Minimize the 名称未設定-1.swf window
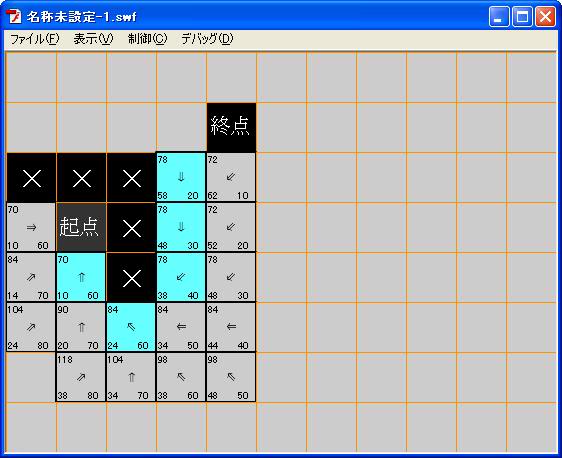Viewport: 562px width, 458px height. [x=499, y=16]
